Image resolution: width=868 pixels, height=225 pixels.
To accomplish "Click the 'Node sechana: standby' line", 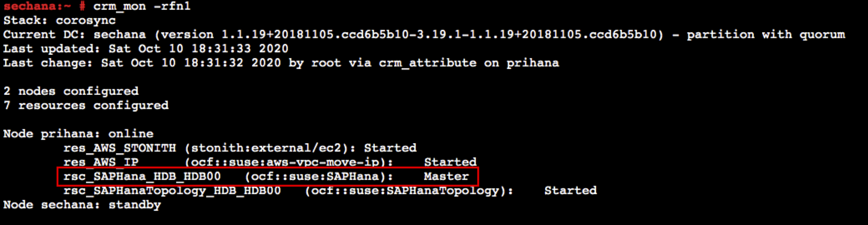I will 82,205.
